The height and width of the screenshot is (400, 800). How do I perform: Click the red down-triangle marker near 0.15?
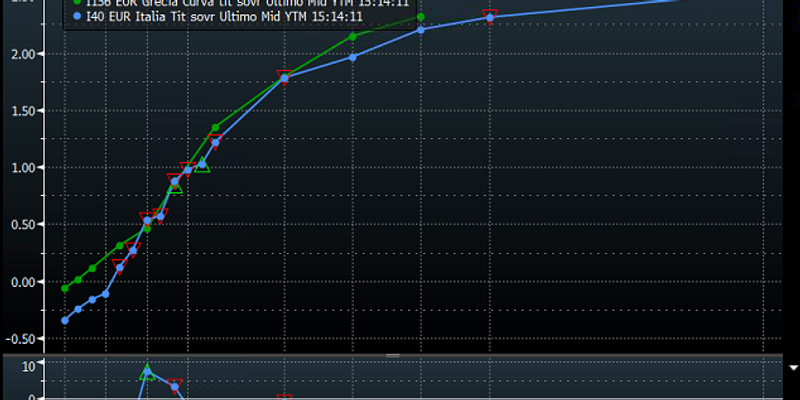click(x=119, y=266)
